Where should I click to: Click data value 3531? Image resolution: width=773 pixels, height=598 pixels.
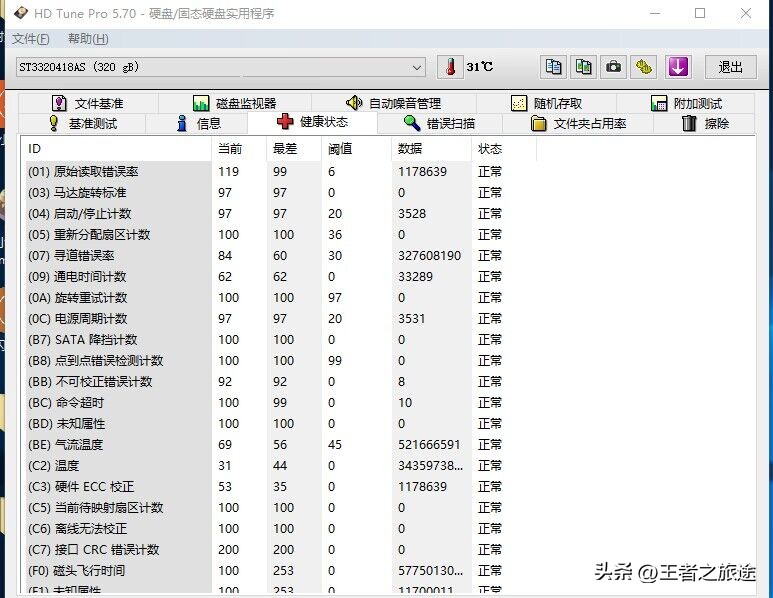[411, 318]
